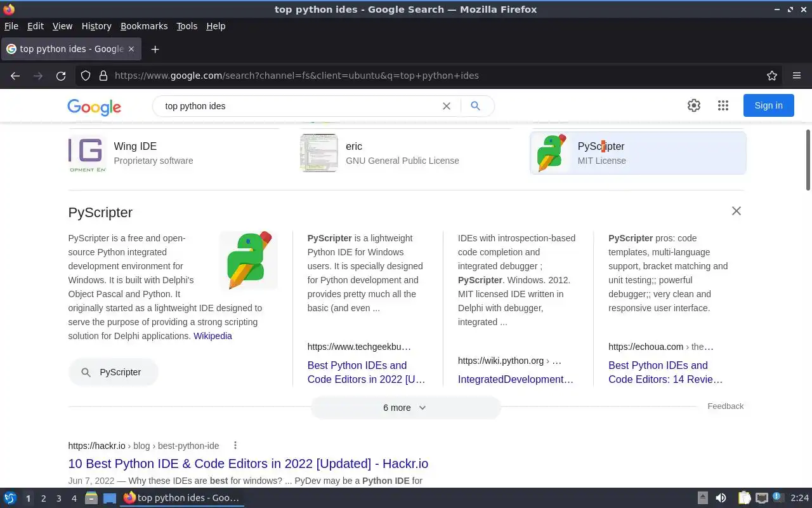Clear the Google search box with the X

pyautogui.click(x=447, y=106)
